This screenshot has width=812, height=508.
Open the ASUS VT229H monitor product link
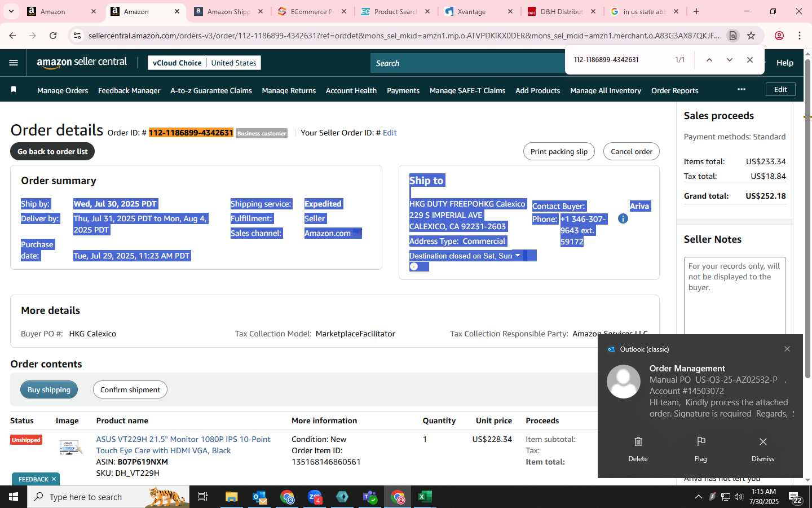[183, 445]
